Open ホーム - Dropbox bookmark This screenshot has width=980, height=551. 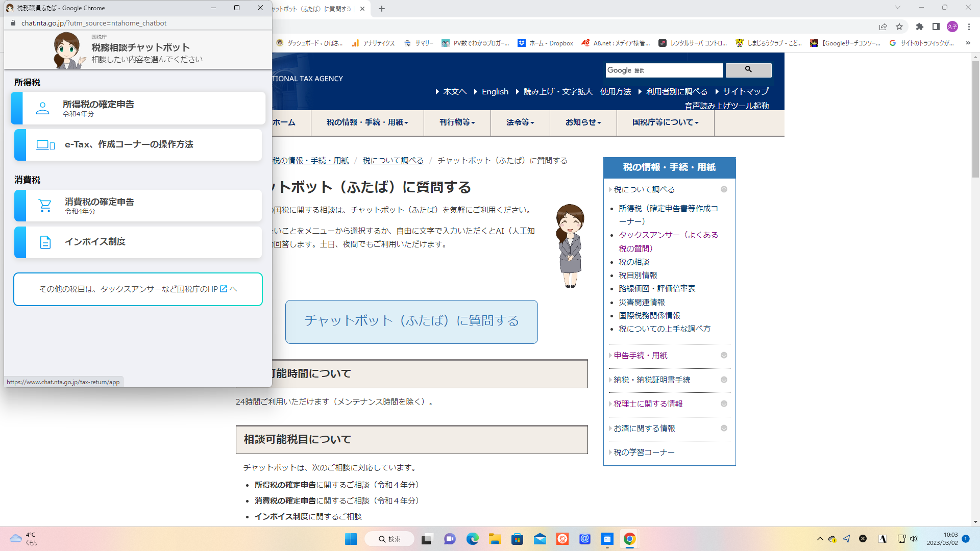(546, 43)
